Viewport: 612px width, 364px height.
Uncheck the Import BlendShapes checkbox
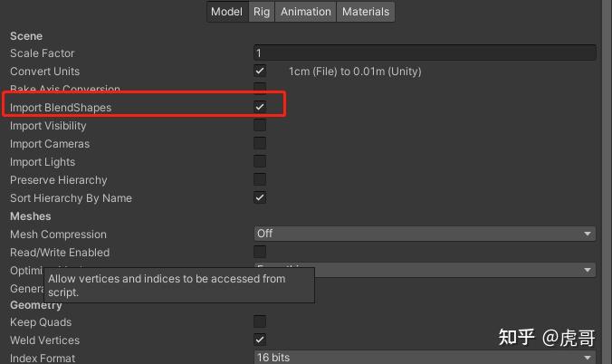pyautogui.click(x=260, y=107)
